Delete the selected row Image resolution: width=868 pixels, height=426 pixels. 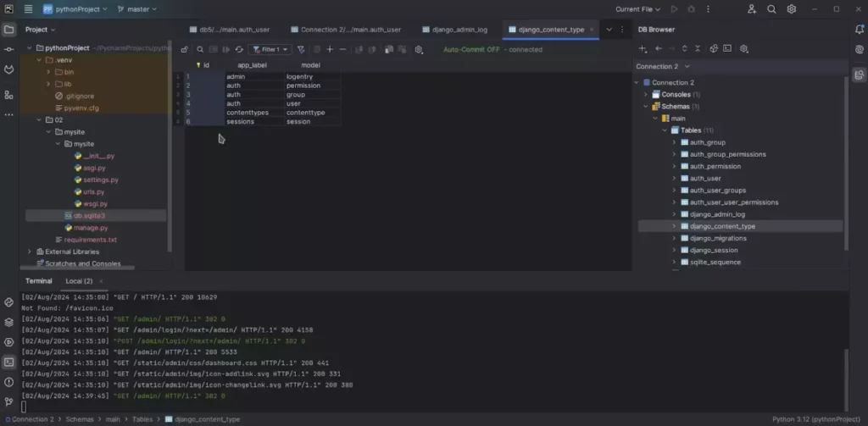click(342, 49)
